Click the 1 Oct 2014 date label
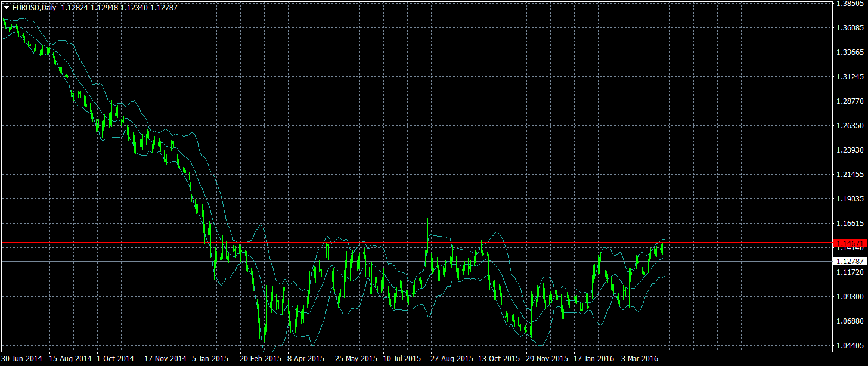 115,359
